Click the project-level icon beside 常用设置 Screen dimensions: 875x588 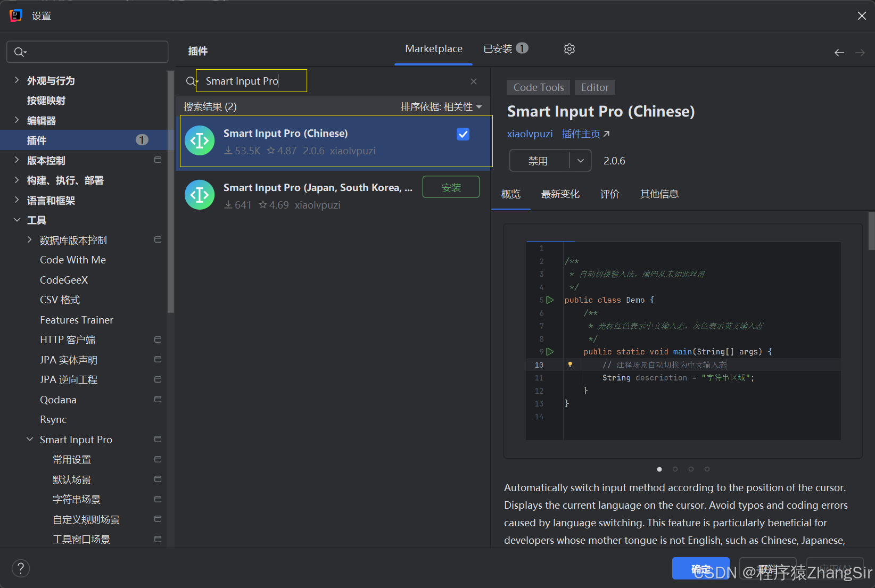coord(158,459)
